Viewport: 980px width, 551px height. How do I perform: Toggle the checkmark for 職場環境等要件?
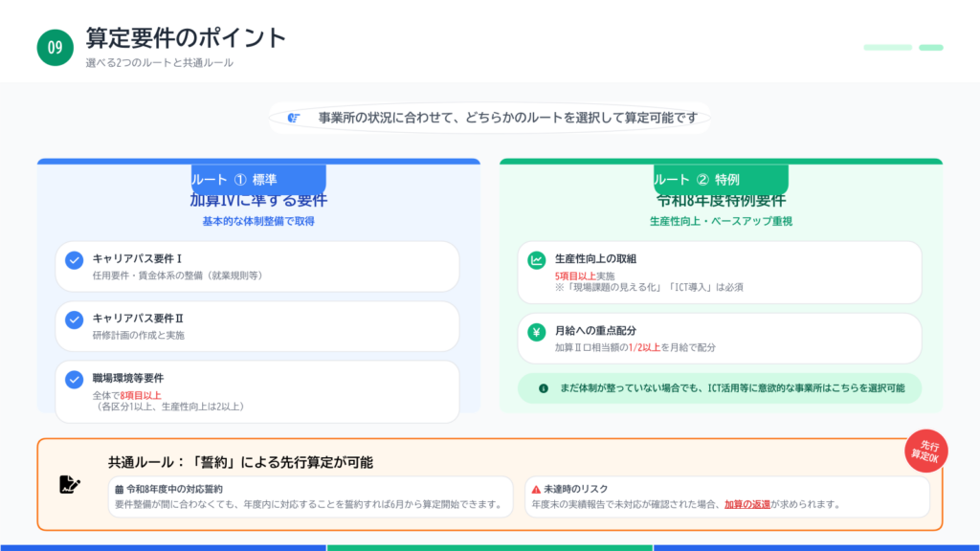click(75, 380)
